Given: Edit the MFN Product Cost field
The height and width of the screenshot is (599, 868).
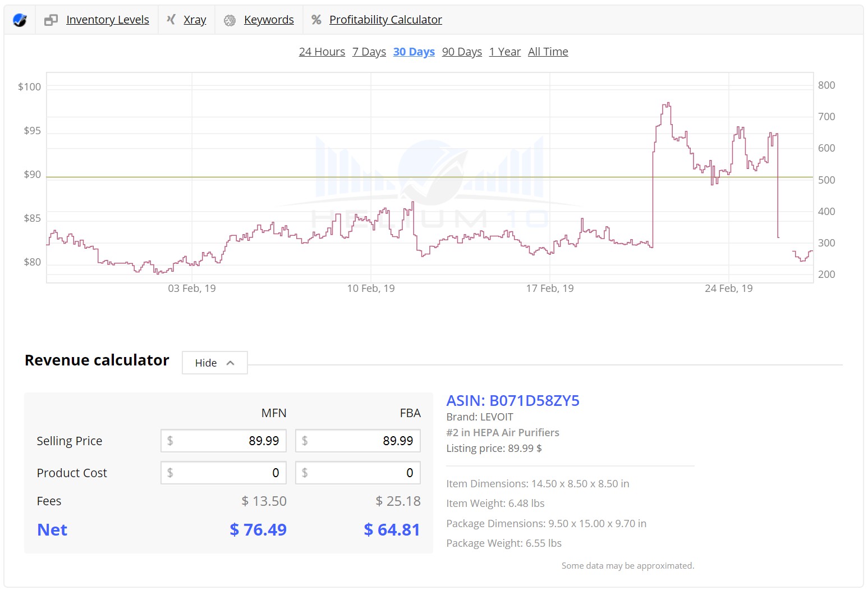Looking at the screenshot, I should pyautogui.click(x=224, y=473).
